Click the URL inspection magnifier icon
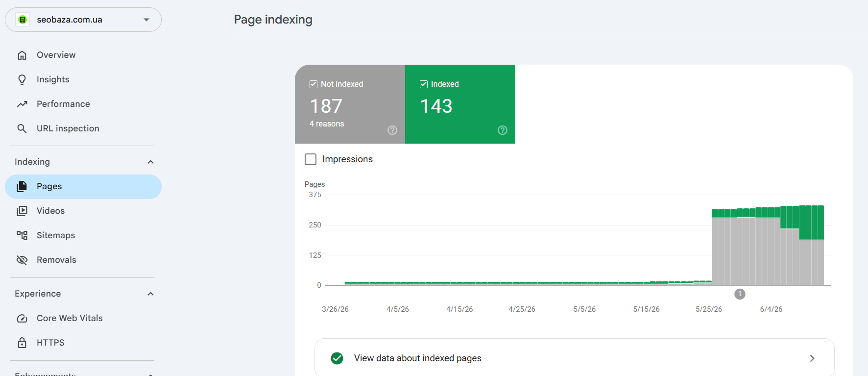Viewport: 868px width, 376px height. pyautogui.click(x=22, y=128)
